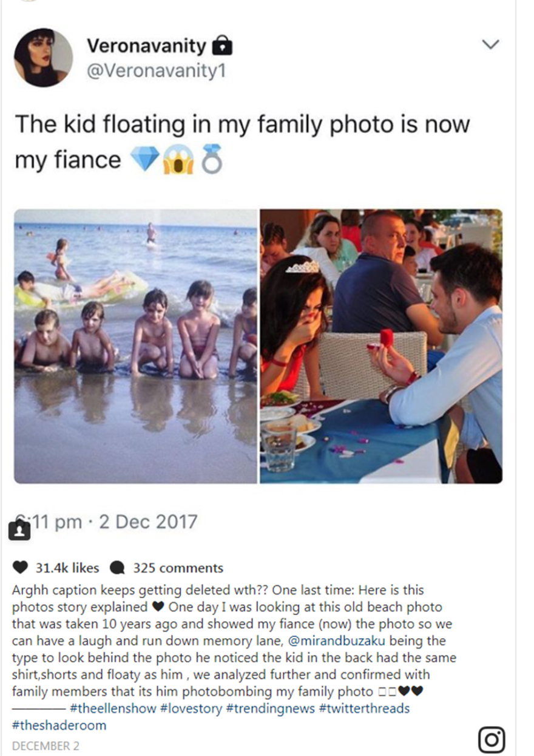Click the Instagram logo icon
This screenshot has width=534, height=756.
492,740
